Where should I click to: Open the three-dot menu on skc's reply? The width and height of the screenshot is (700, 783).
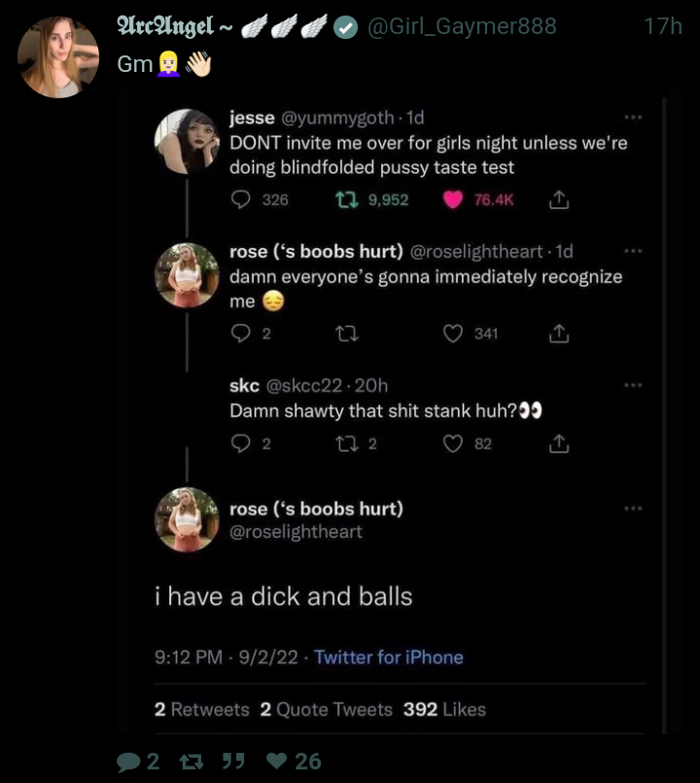[633, 385]
